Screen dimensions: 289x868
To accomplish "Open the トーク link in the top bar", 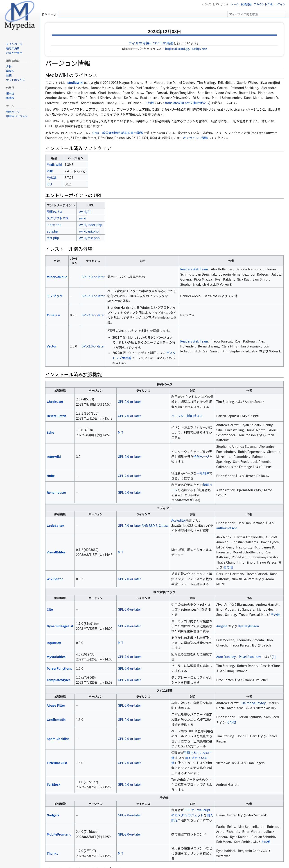I will pyautogui.click(x=235, y=4).
